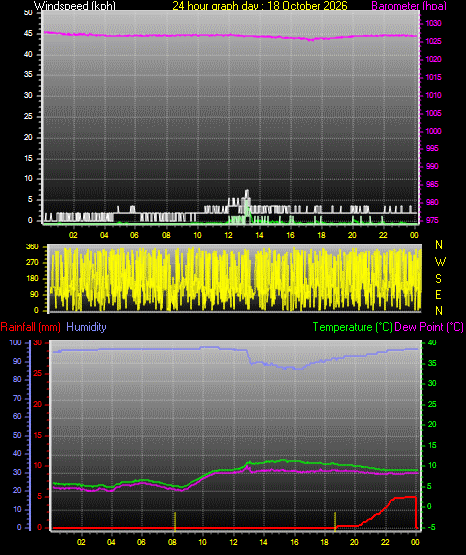
Task: Click the 70 value on the humidity axis
Action: point(17,399)
